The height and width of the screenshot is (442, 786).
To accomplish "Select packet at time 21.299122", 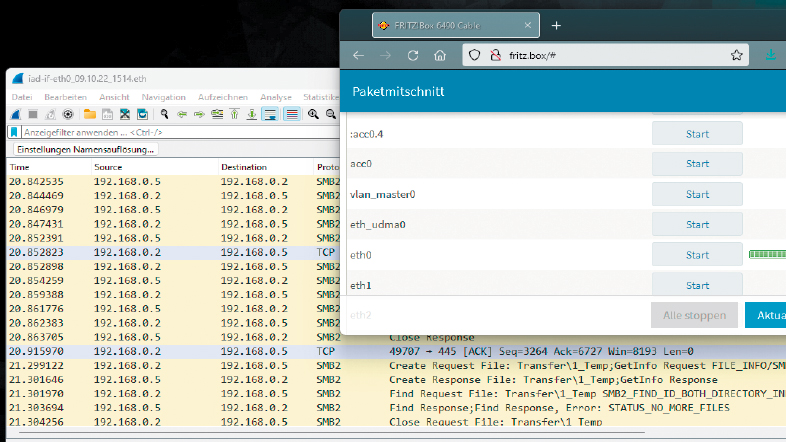I will pyautogui.click(x=396, y=365).
